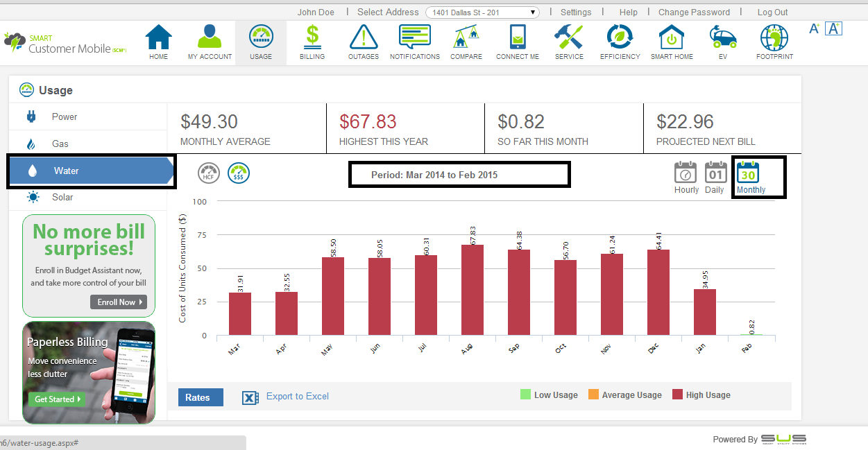Expand the Select Address dropdown
This screenshot has width=868, height=450.
point(483,12)
